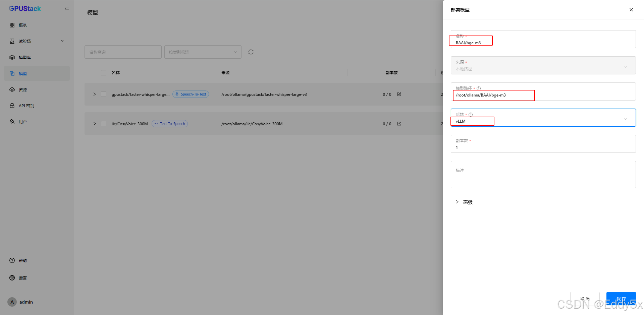644x315 pixels.
Task: Click the 副本数 replicas field
Action: click(543, 144)
